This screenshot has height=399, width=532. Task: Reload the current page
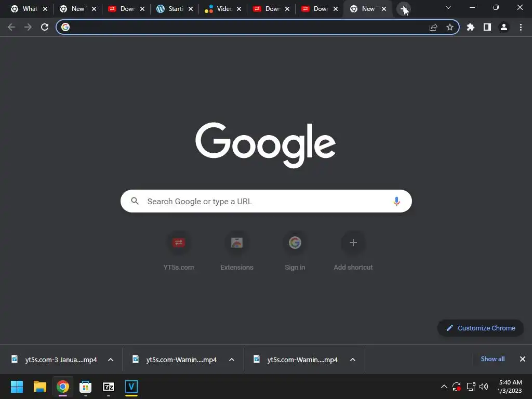point(45,27)
